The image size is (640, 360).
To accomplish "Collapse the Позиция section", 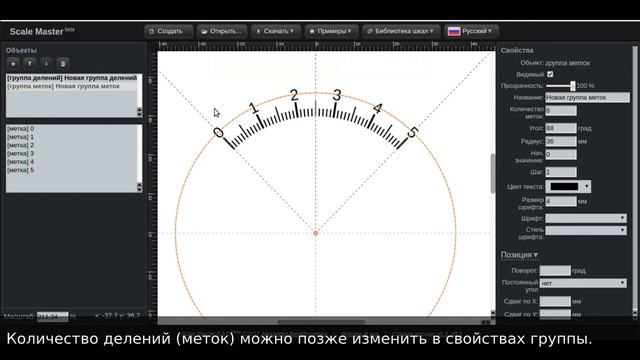I will pos(519,255).
